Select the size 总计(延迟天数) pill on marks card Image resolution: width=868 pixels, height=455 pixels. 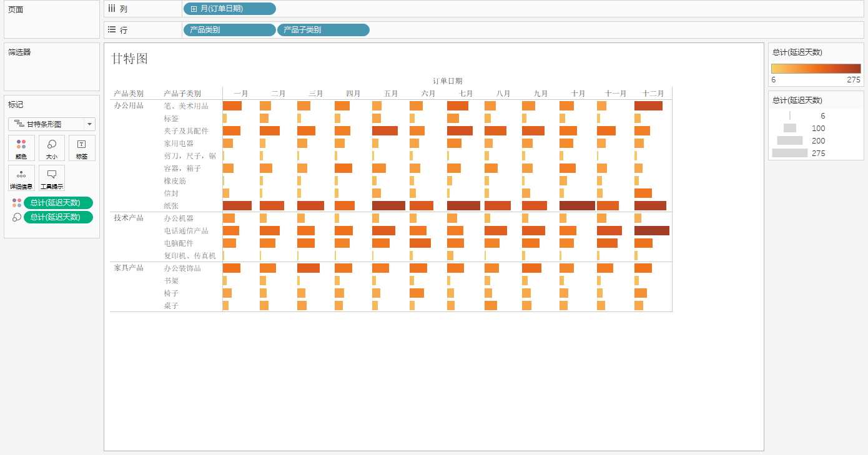coord(58,217)
